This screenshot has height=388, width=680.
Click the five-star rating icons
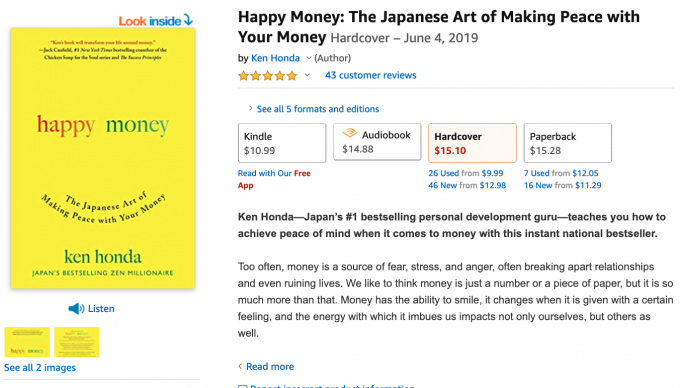click(268, 76)
